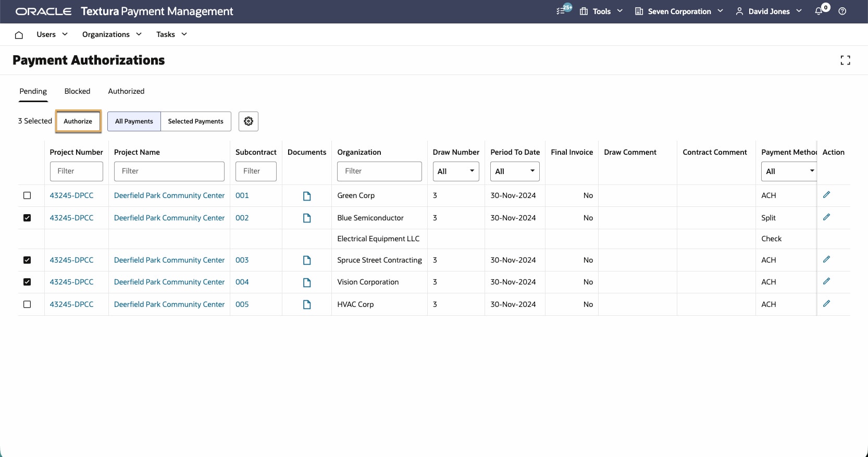Open subcontract 003 link
The height and width of the screenshot is (457, 868).
coord(242,260)
